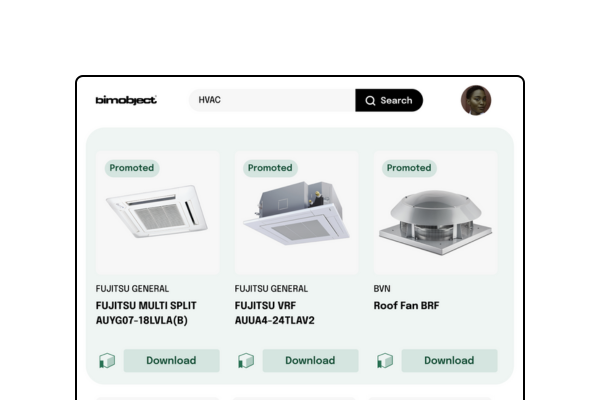Open the user profile avatar
The height and width of the screenshot is (400, 600).
[476, 100]
